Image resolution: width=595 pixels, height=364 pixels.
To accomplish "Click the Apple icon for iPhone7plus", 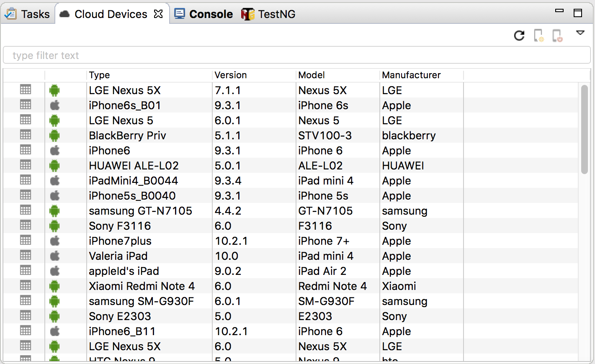I will coord(55,241).
